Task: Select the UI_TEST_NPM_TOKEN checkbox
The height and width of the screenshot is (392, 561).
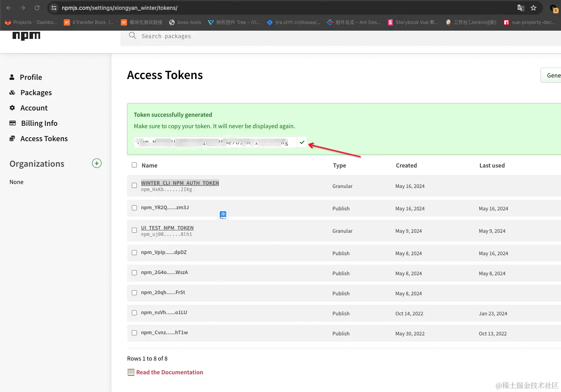Action: point(134,230)
